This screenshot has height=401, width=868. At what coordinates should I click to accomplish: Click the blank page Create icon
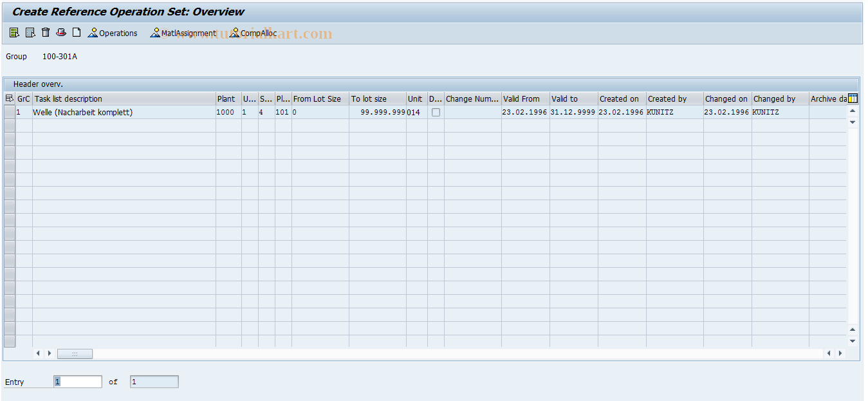click(x=77, y=32)
